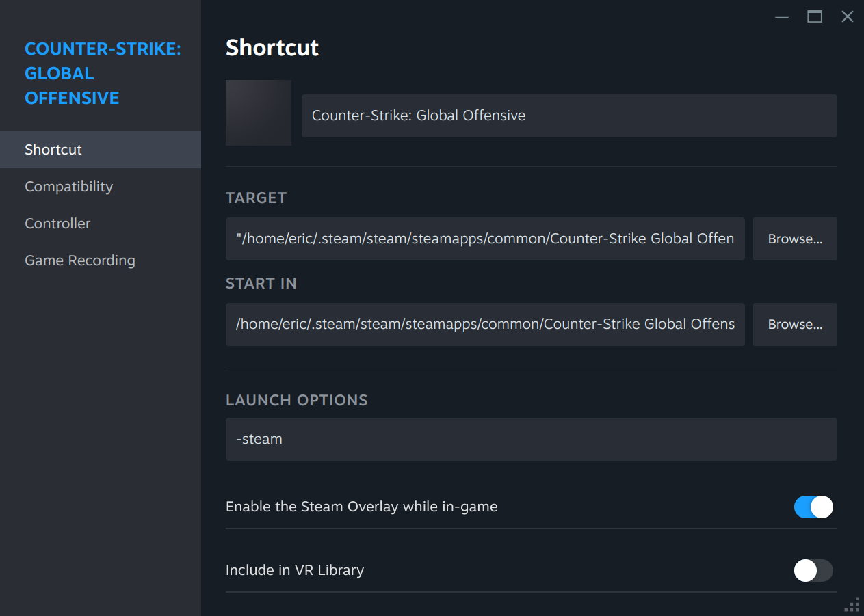Viewport: 864px width, 616px height.
Task: Click into the Start In path field
Action: point(485,324)
